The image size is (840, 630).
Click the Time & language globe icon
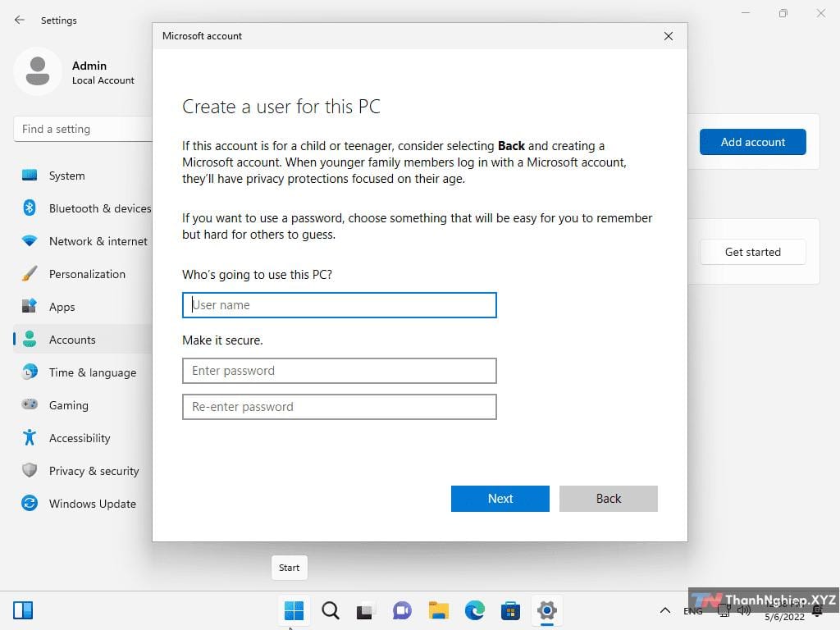pos(30,372)
